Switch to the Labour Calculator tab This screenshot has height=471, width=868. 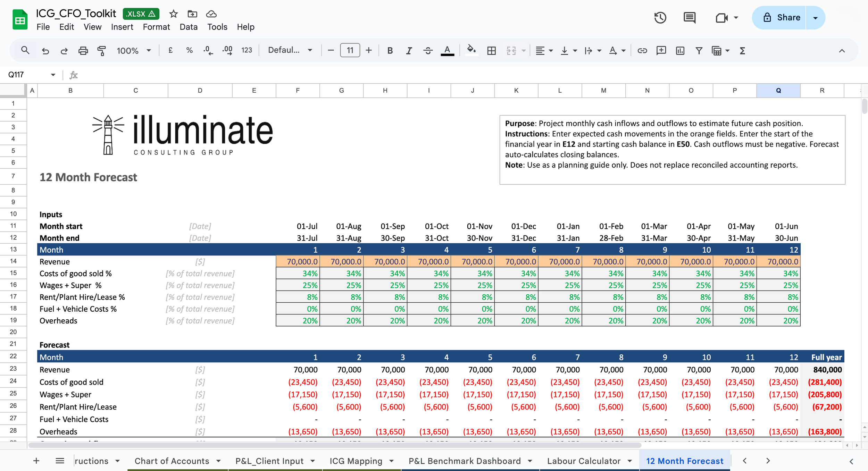pos(584,461)
